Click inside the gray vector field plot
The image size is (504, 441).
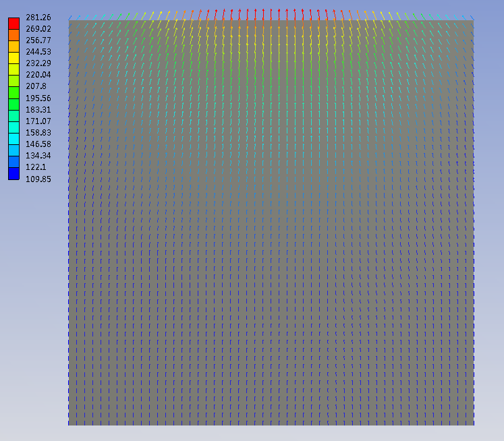coord(271,223)
